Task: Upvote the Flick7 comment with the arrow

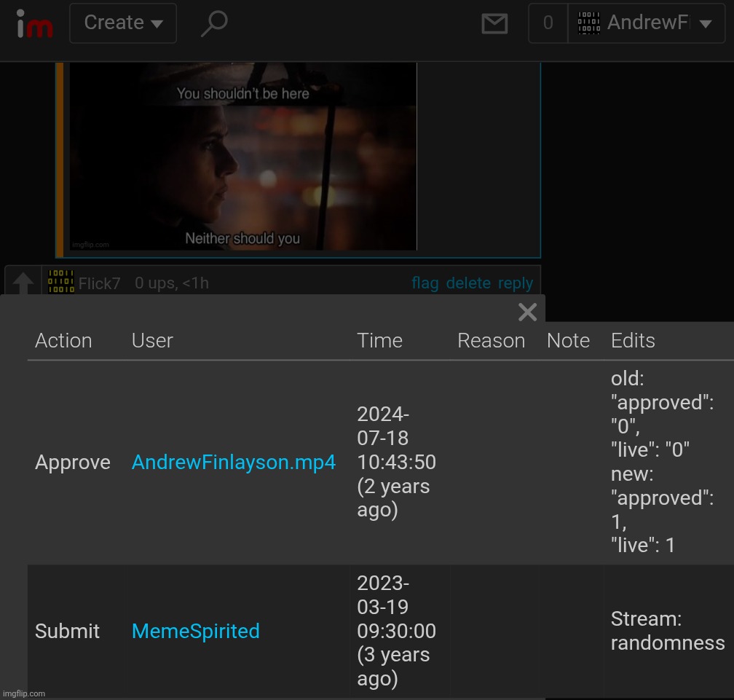Action: click(x=23, y=283)
